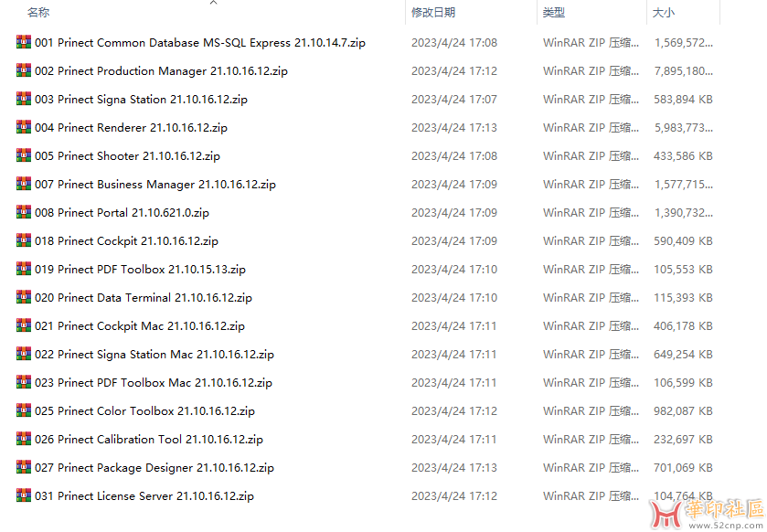Click the type cell of 025 Color Toolbox
Image resolution: width=767 pixels, height=532 pixels.
pyautogui.click(x=591, y=411)
